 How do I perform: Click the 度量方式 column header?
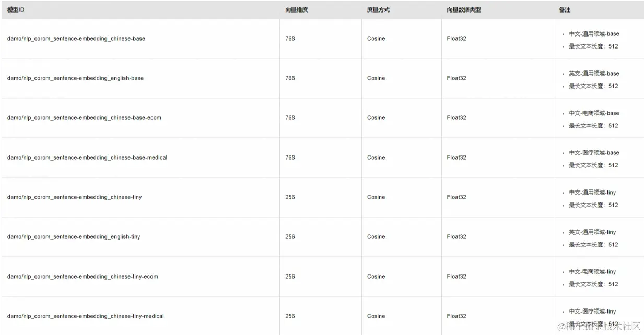378,10
